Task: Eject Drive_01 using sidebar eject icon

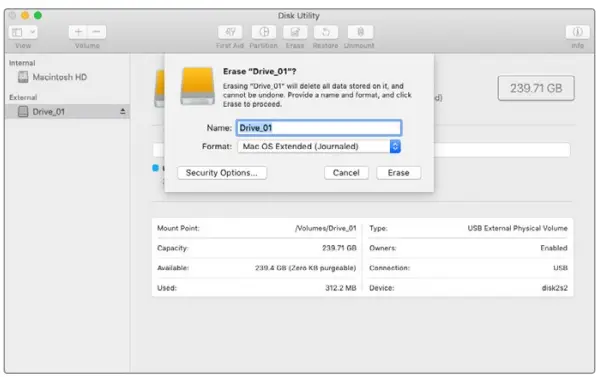Action: click(x=122, y=111)
